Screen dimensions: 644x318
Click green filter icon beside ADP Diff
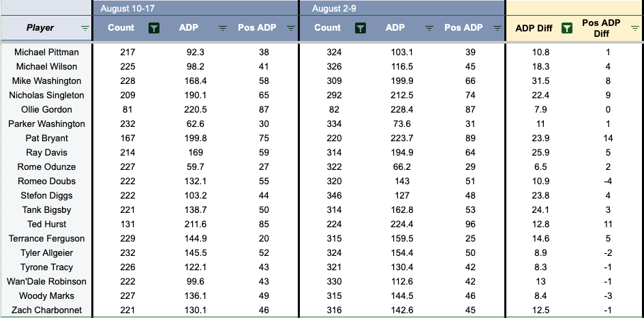click(567, 28)
